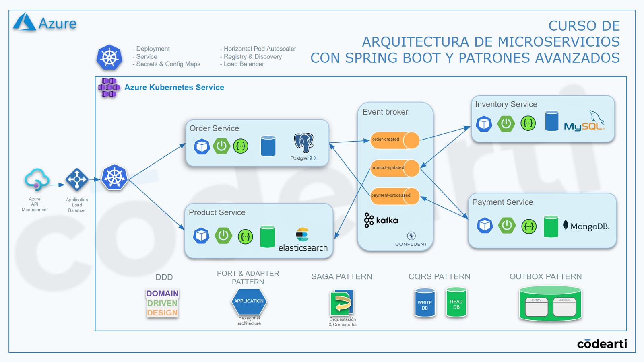
Task: Click the Inventory Service title
Action: point(506,104)
